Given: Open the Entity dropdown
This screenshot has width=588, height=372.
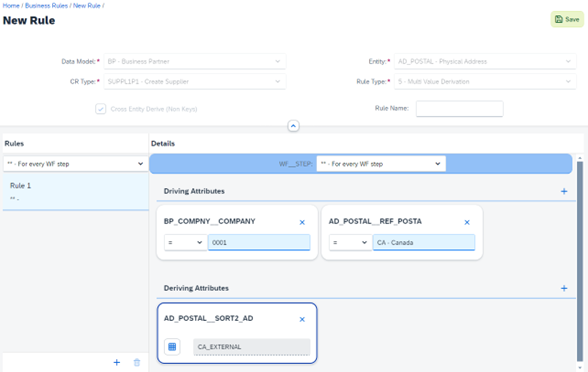Looking at the screenshot, I should pyautogui.click(x=485, y=61).
